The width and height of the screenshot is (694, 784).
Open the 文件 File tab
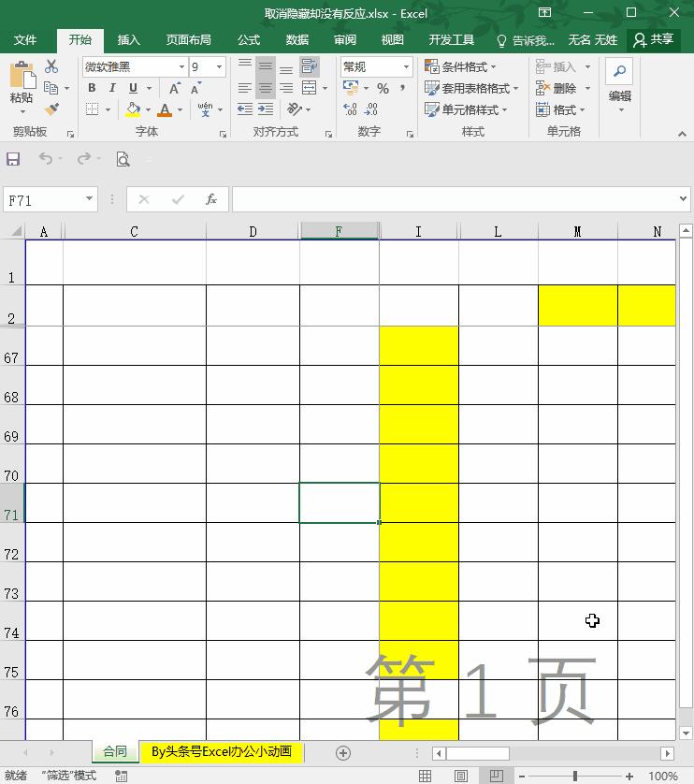[x=25, y=40]
